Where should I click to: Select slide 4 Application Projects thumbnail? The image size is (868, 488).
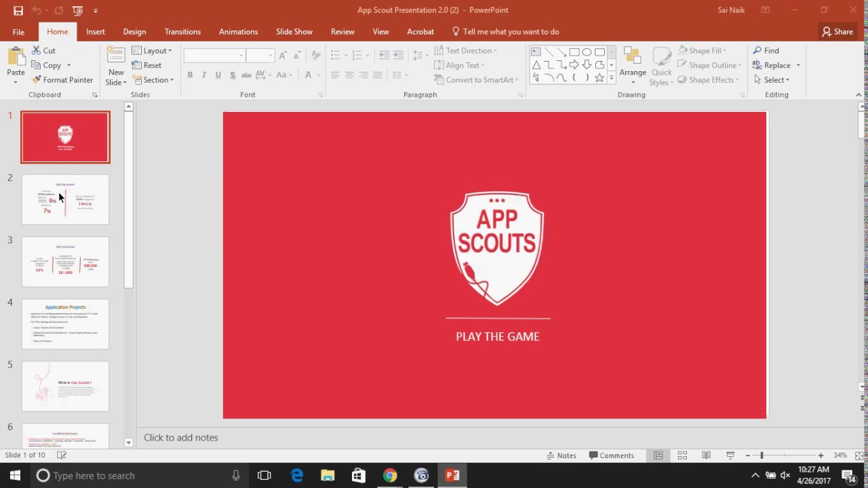65,324
